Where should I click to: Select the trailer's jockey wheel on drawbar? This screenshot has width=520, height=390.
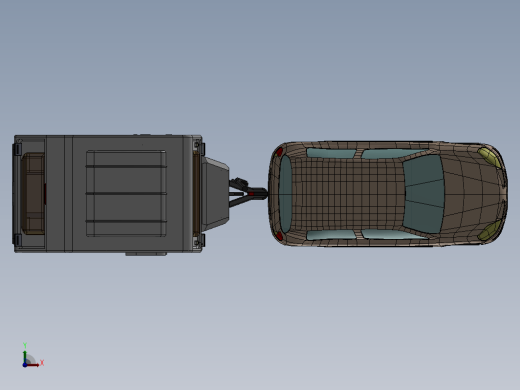pyautogui.click(x=239, y=183)
